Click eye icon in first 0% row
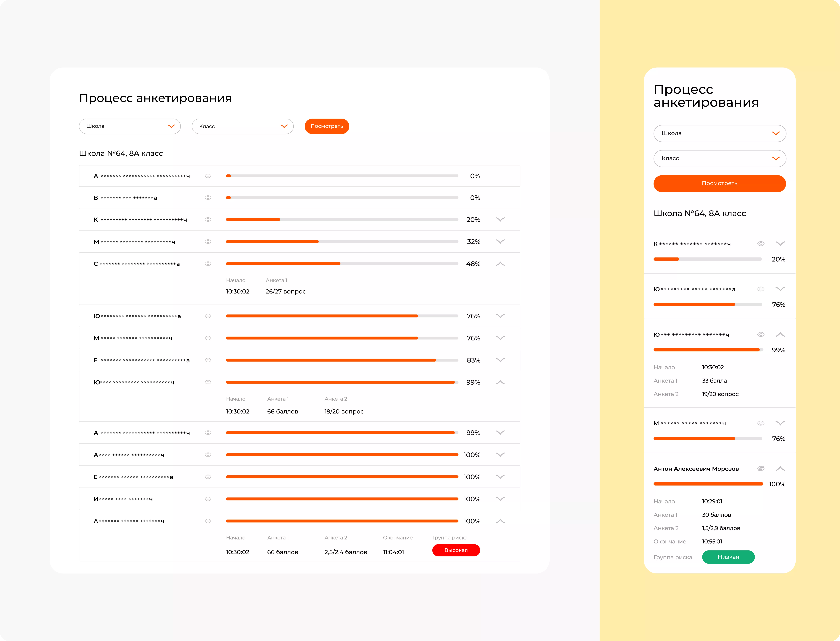 [208, 176]
